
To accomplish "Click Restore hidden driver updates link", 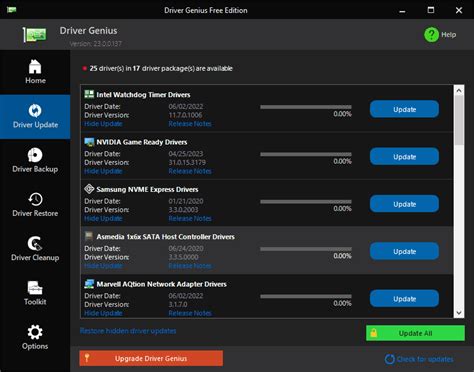I will coord(128,331).
